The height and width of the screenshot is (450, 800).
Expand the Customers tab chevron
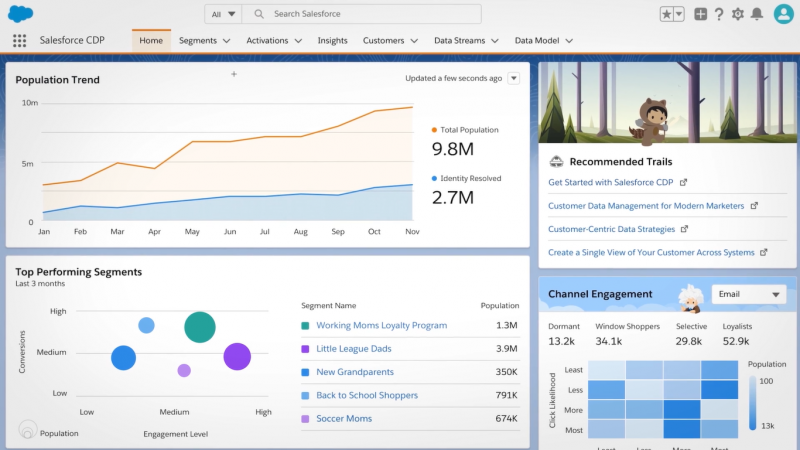coord(414,41)
